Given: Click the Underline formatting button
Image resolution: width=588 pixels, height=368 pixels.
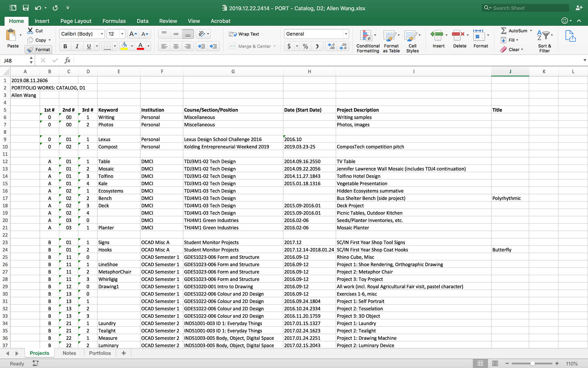Looking at the screenshot, I should (89, 46).
